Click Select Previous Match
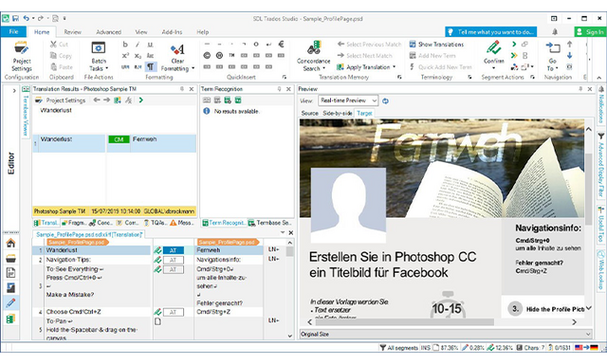 (369, 45)
